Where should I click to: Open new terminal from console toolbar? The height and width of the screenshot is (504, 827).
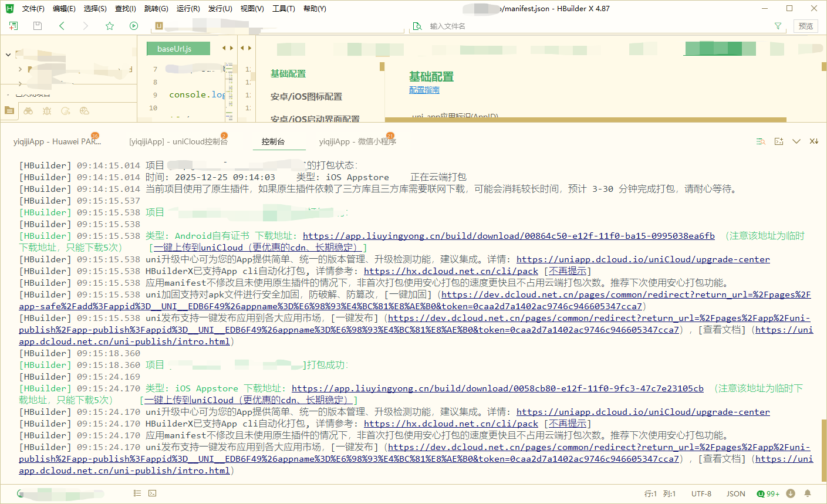tap(779, 141)
